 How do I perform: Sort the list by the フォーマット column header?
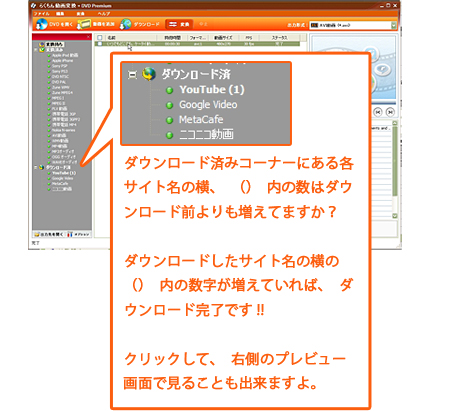coord(197,38)
